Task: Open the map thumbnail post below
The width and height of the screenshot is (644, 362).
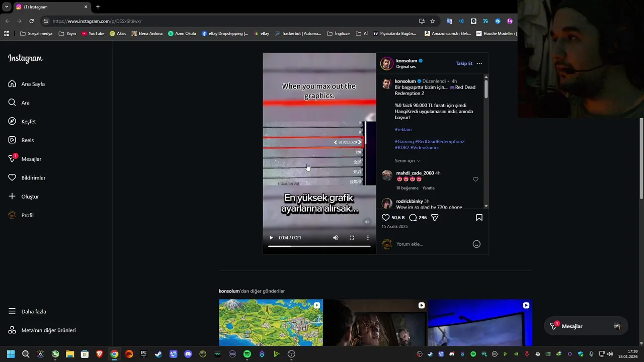Action: pos(271,323)
